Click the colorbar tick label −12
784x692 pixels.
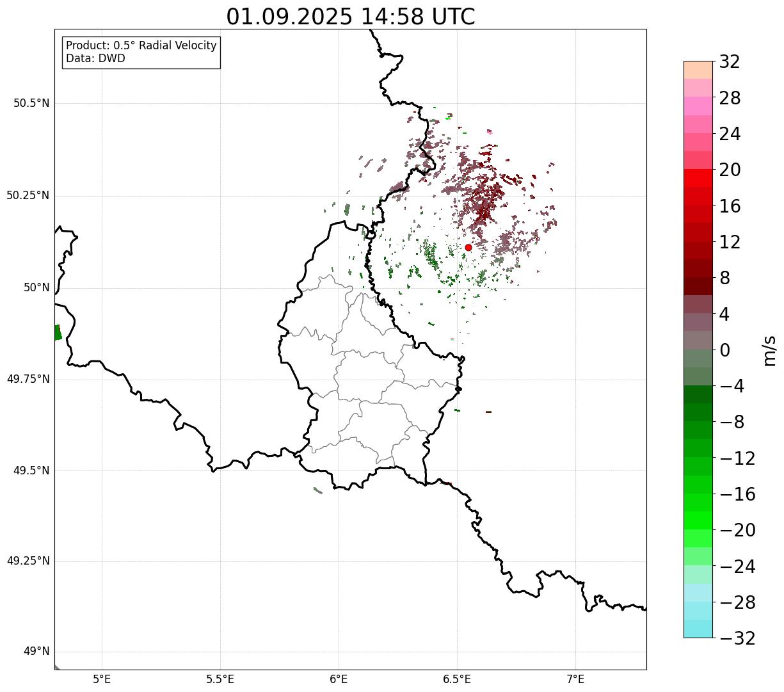pos(737,458)
